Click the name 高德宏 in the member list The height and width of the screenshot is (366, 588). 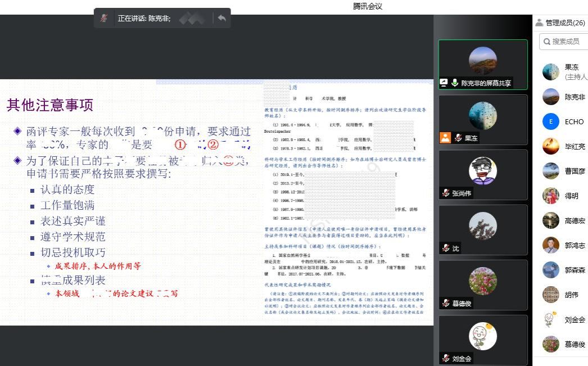575,220
